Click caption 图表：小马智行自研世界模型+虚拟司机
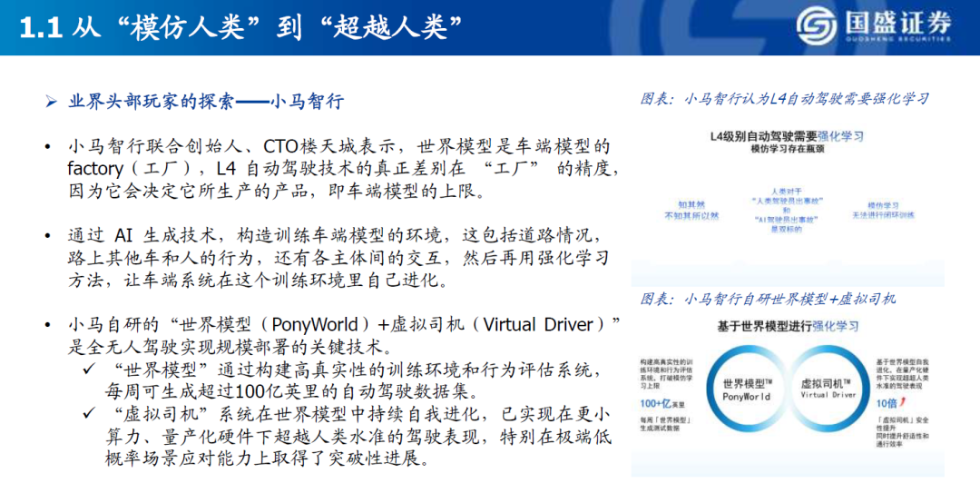This screenshot has width=980, height=493. (x=769, y=299)
